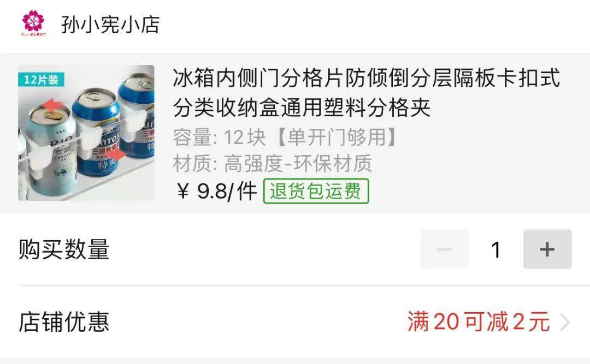This screenshot has height=364, width=590.
Task: Decrease quantity with the minus button
Action: click(x=444, y=249)
